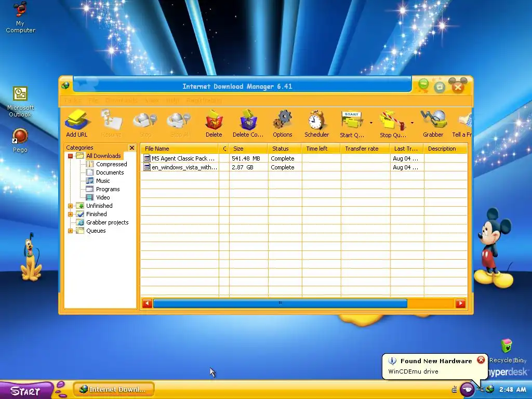Close the Found New Hardware balloon
The height and width of the screenshot is (399, 532).
[x=481, y=360]
